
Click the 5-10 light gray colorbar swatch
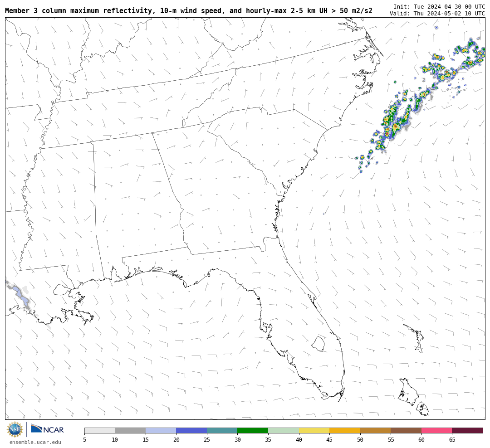click(x=100, y=430)
